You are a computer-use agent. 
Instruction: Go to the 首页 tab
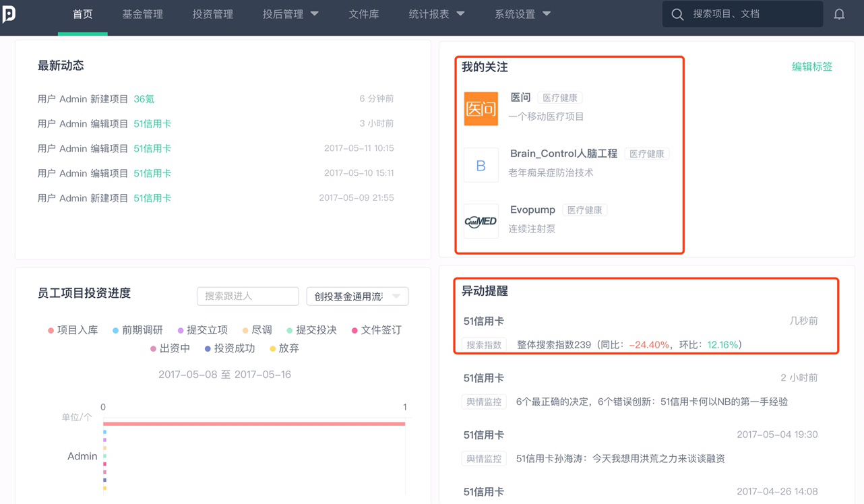click(x=83, y=14)
